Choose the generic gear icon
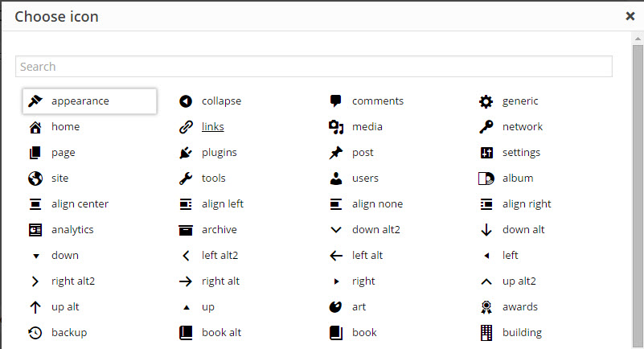This screenshot has height=349, width=644. (x=486, y=101)
